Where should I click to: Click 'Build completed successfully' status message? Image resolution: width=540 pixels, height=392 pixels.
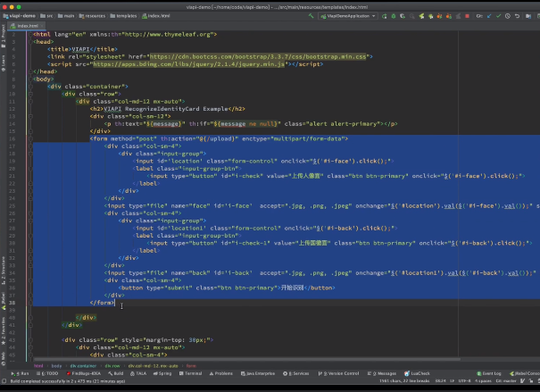pos(68,381)
